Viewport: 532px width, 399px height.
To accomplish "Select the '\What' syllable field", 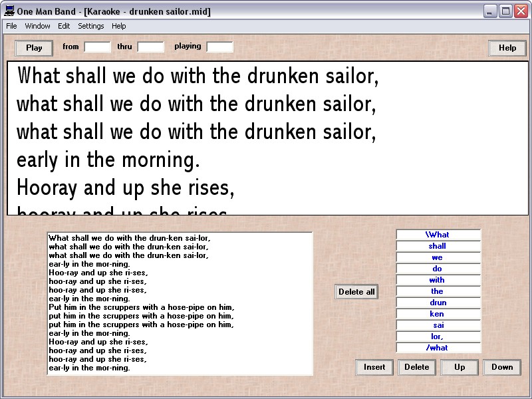I will (438, 235).
